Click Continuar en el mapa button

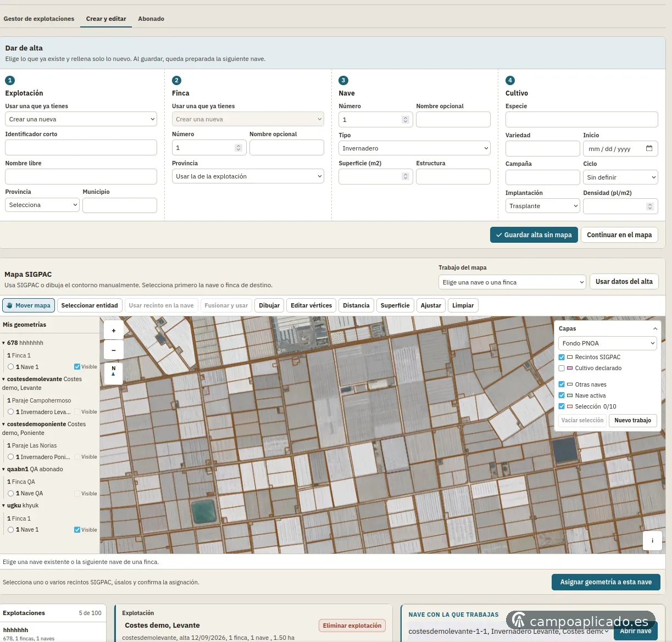[x=619, y=235]
